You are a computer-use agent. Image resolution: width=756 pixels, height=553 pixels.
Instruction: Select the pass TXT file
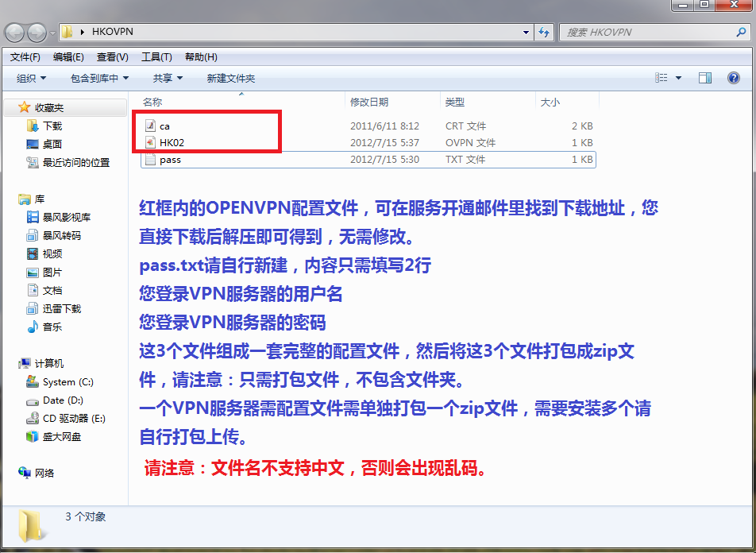point(170,160)
